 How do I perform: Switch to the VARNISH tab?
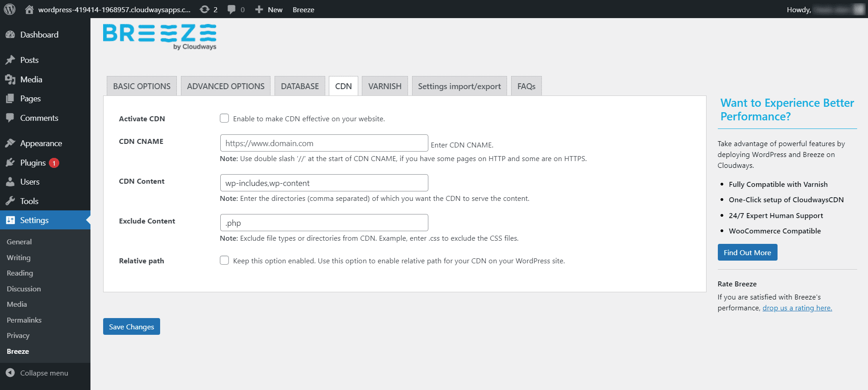pyautogui.click(x=384, y=86)
